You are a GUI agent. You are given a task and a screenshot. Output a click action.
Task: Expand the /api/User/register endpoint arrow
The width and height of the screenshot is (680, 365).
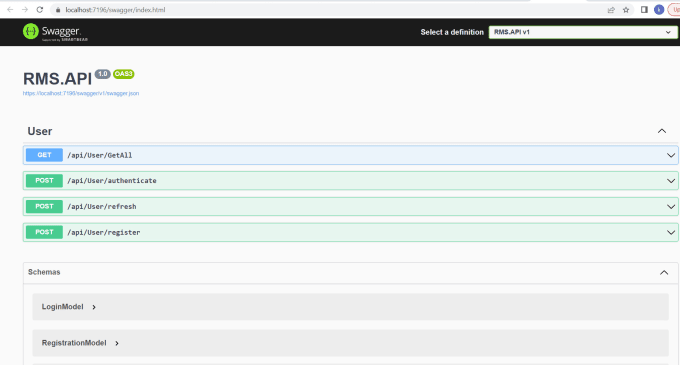[x=670, y=232]
